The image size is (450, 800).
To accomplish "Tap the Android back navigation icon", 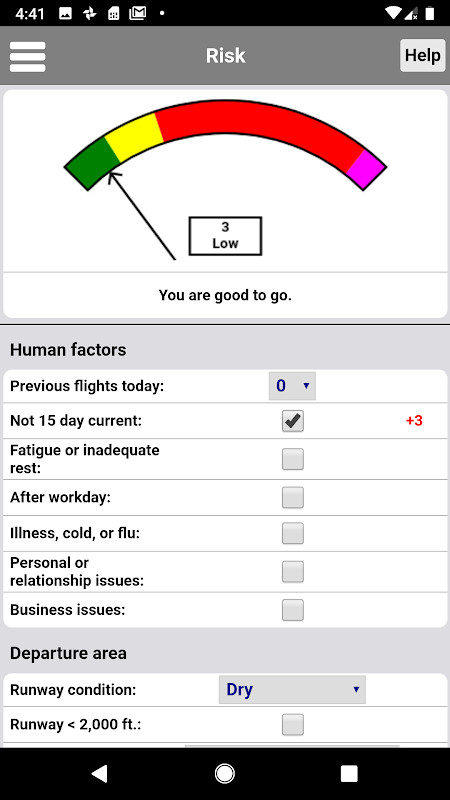I will (99, 773).
